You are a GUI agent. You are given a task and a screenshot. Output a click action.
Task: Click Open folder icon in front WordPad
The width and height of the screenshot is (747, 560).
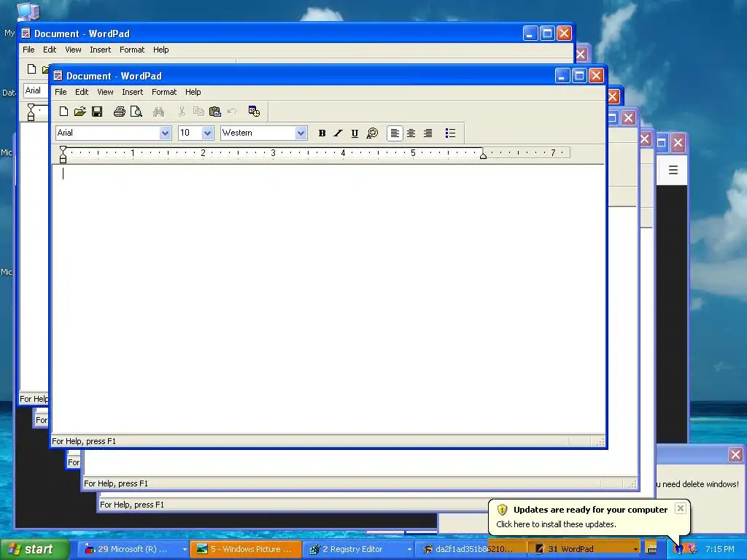[80, 112]
